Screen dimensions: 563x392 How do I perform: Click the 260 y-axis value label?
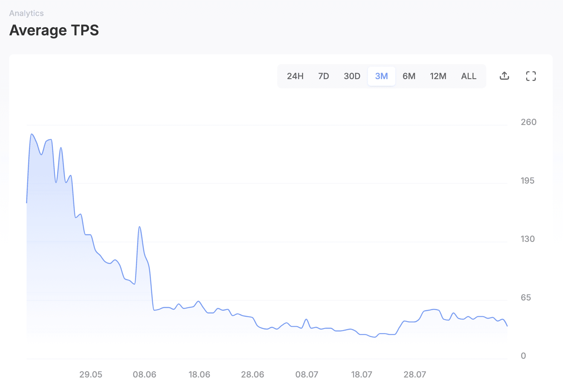point(529,122)
